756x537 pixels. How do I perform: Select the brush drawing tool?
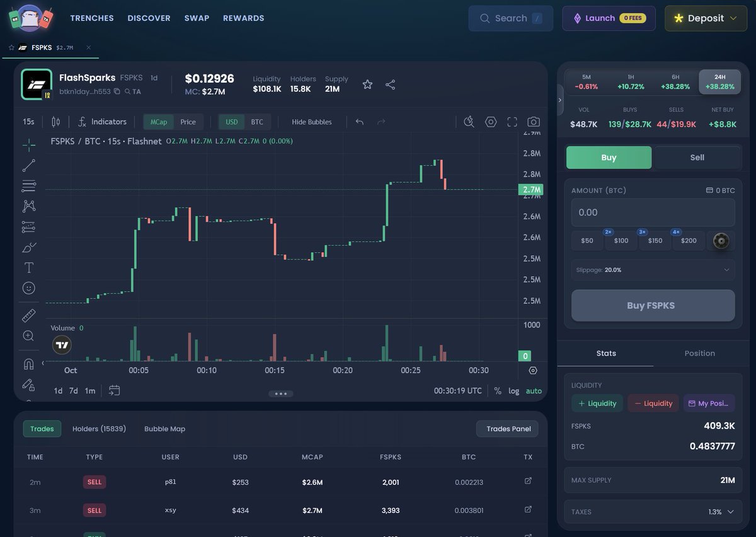pyautogui.click(x=29, y=247)
